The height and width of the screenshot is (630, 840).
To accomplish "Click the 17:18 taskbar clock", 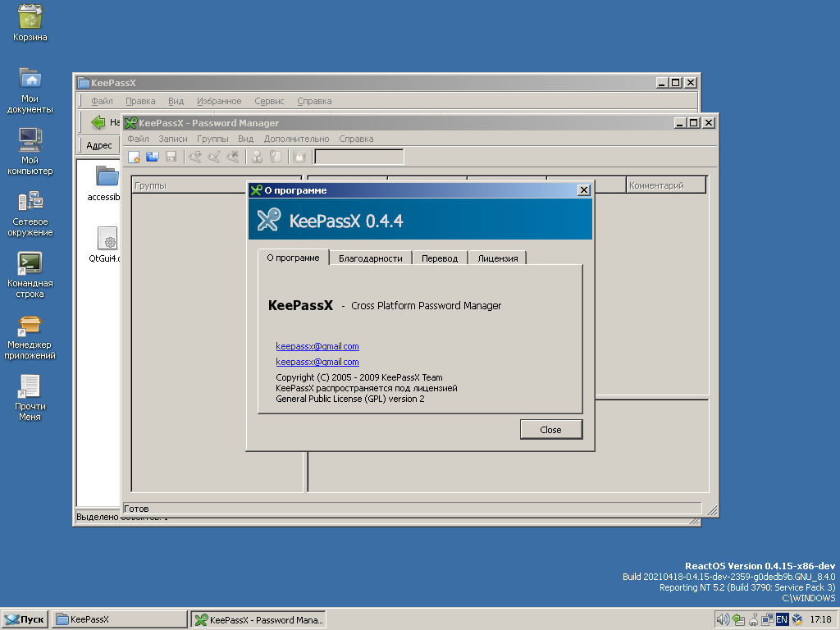I will coord(820,619).
